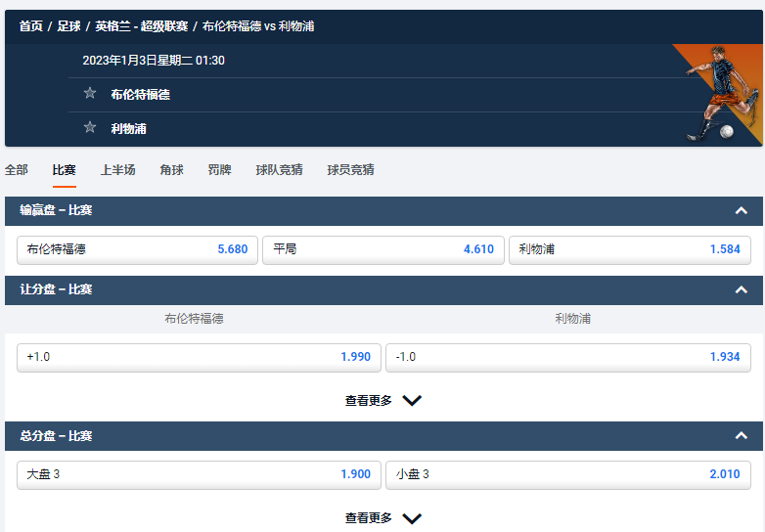Select the 球员竞猜 tab
The image size is (765, 532).
[x=350, y=169]
